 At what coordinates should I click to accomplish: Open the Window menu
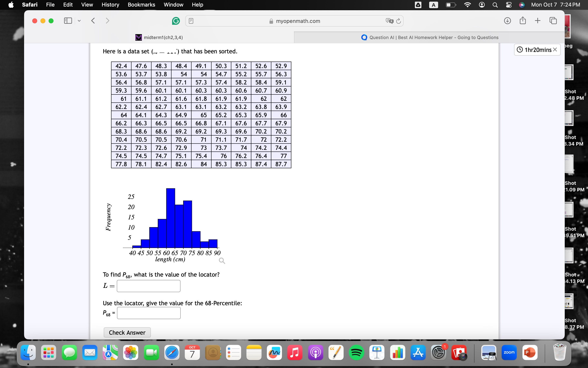pyautogui.click(x=174, y=5)
